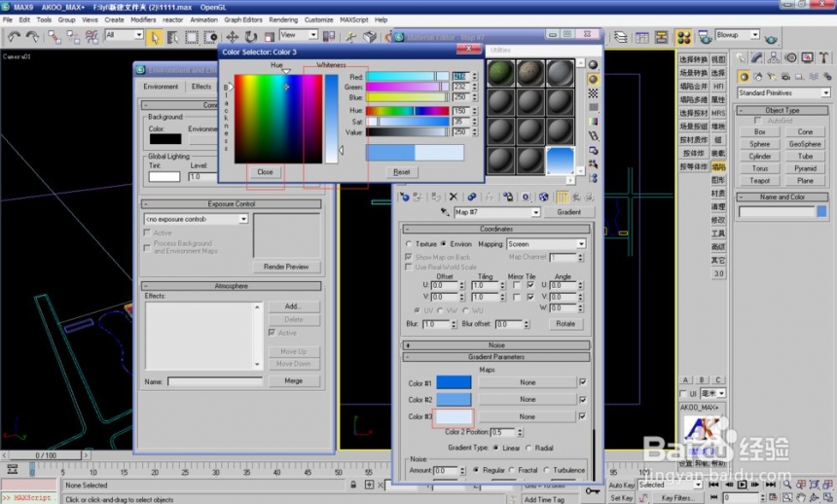
Task: Click the Color 2 Position input field
Action: pyautogui.click(x=503, y=432)
